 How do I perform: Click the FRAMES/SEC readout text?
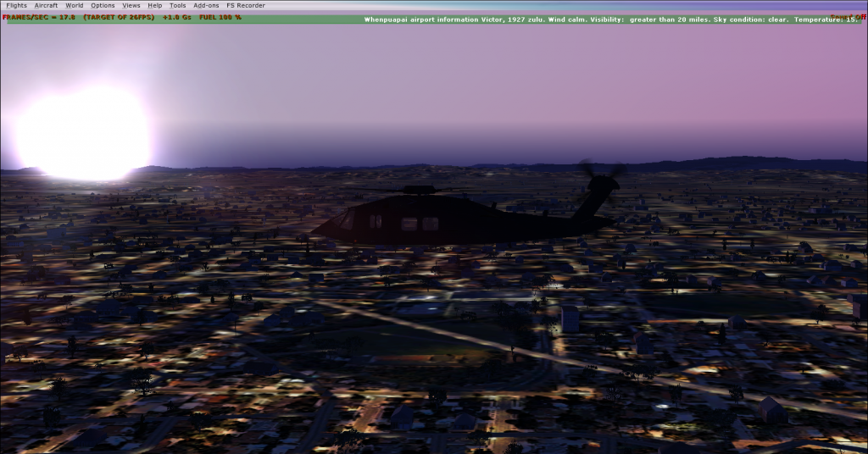pyautogui.click(x=39, y=17)
